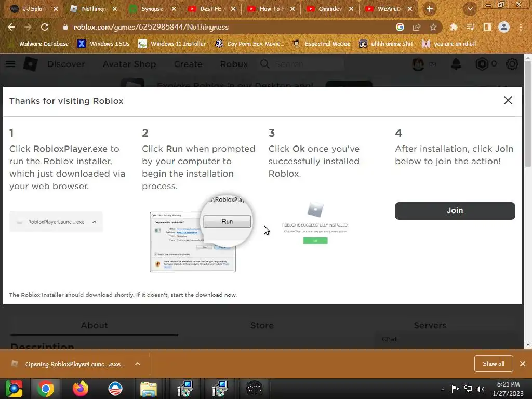
Task: Open the Avatar Shop menu item
Action: tap(129, 64)
